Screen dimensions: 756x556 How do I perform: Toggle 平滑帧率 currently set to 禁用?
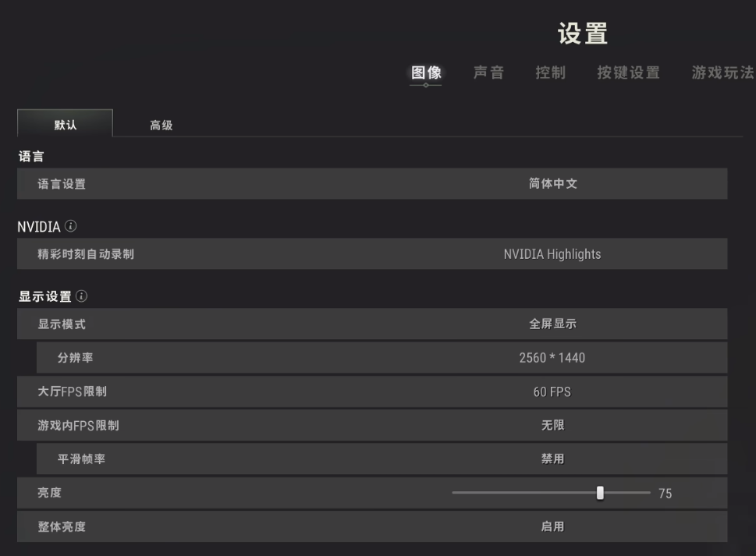pyautogui.click(x=552, y=459)
